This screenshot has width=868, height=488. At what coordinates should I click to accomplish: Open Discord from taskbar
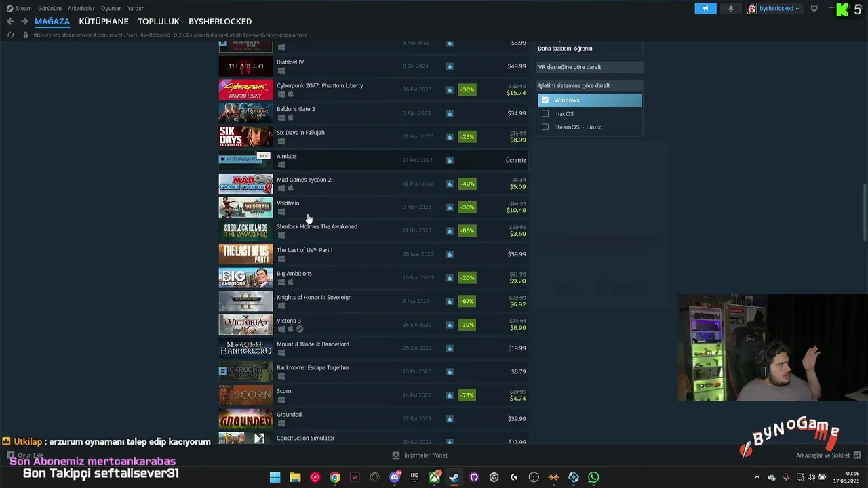click(x=395, y=477)
